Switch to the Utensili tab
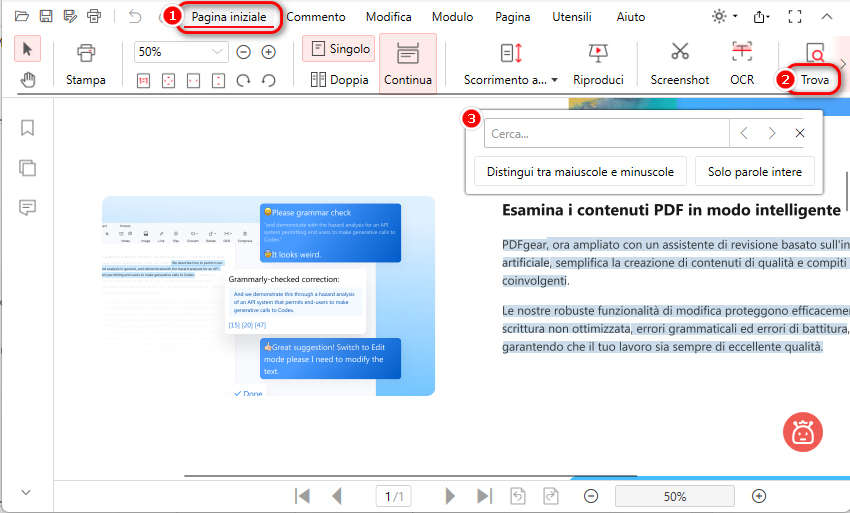This screenshot has height=513, width=850. point(572,17)
